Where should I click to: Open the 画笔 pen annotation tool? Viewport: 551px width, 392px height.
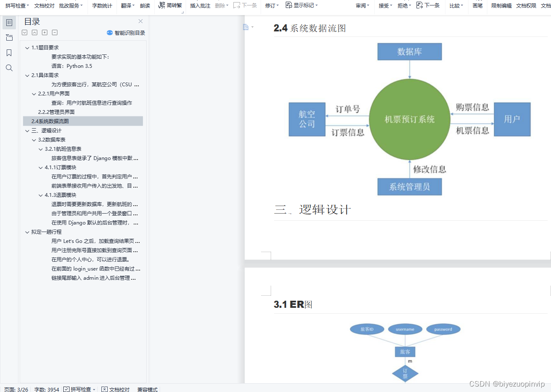pos(477,6)
